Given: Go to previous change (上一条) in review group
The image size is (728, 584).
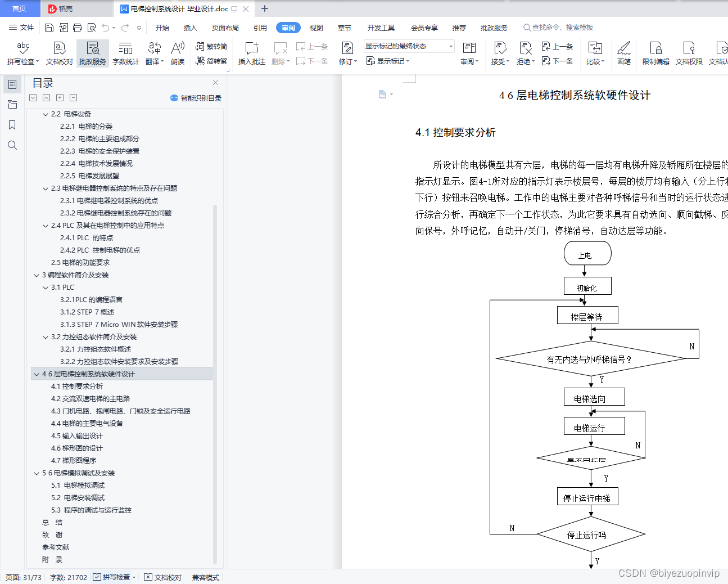Looking at the screenshot, I should 558,47.
